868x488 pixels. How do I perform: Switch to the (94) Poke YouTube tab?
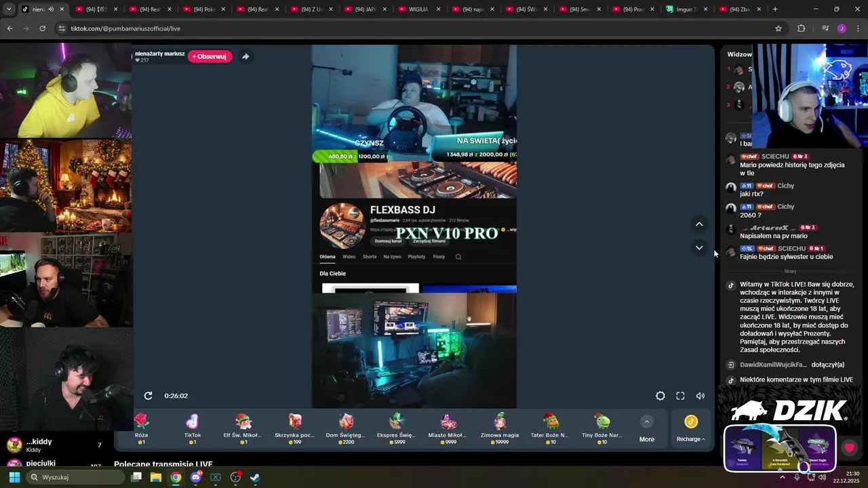[203, 9]
